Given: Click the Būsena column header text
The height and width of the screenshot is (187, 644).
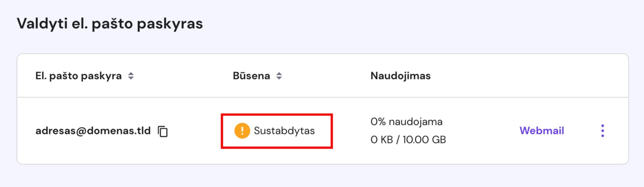Looking at the screenshot, I should (251, 76).
